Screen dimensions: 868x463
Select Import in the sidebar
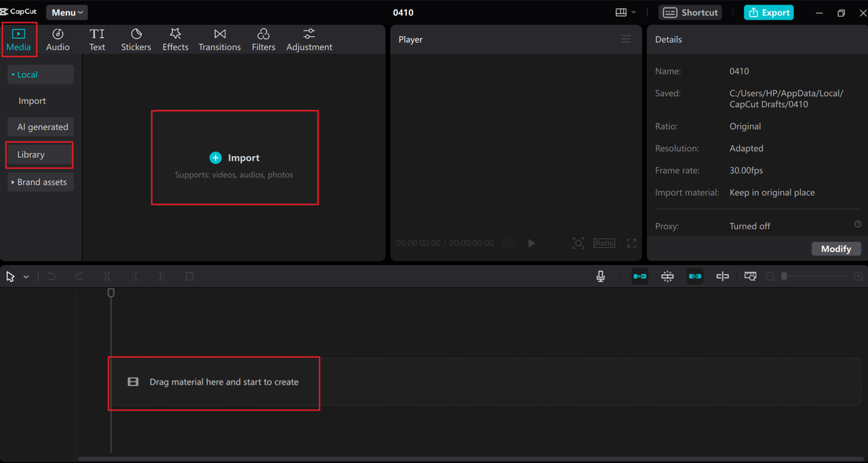[32, 101]
